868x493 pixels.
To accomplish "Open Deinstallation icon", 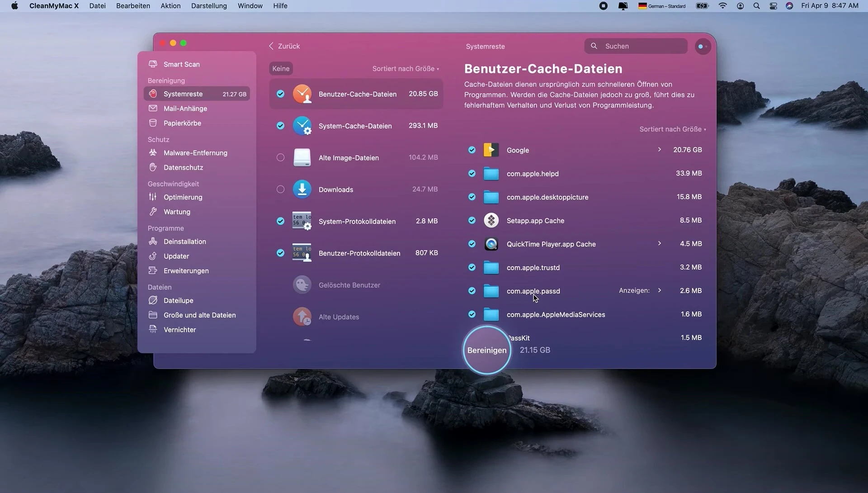I will pos(153,242).
